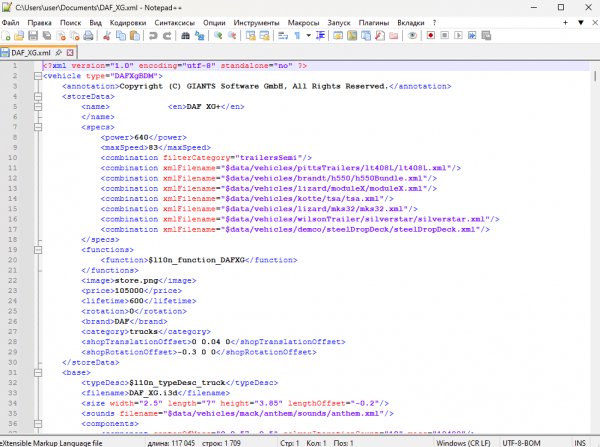Toggle file monitoring with the eye icon
The image size is (600, 447).
(412, 36)
